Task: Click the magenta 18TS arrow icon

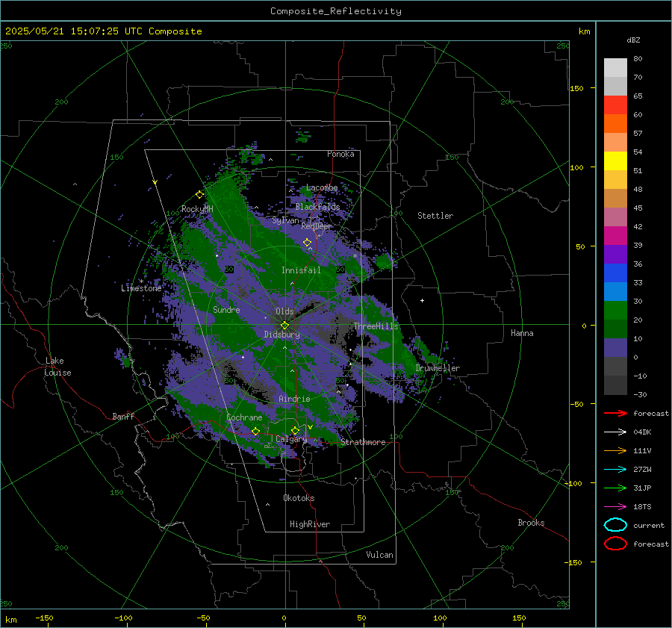Action: click(x=615, y=507)
